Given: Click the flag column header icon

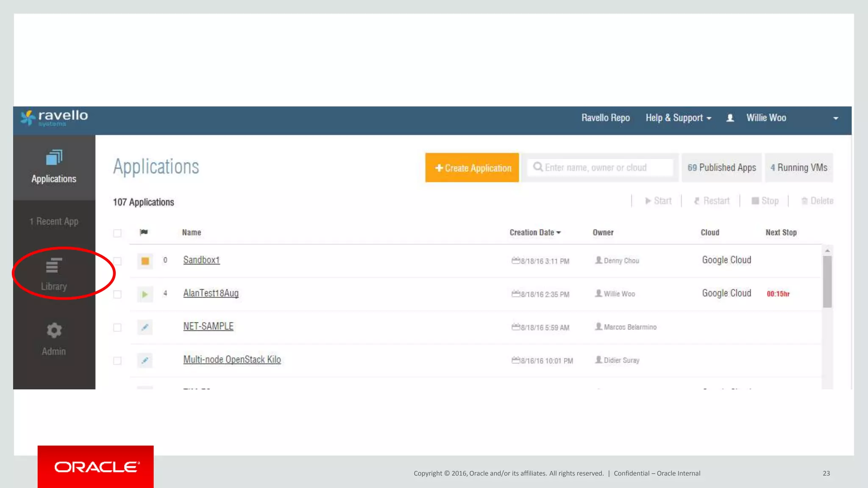Looking at the screenshot, I should (144, 232).
